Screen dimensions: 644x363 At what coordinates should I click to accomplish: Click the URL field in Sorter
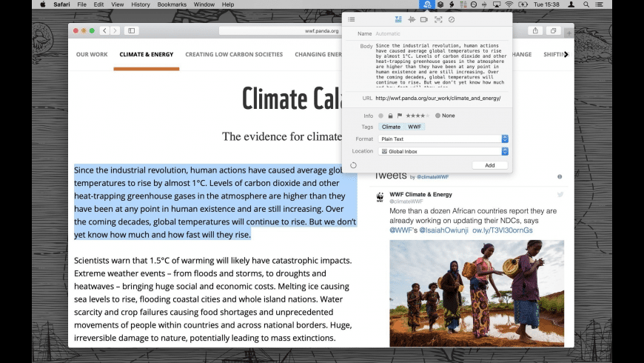click(441, 99)
